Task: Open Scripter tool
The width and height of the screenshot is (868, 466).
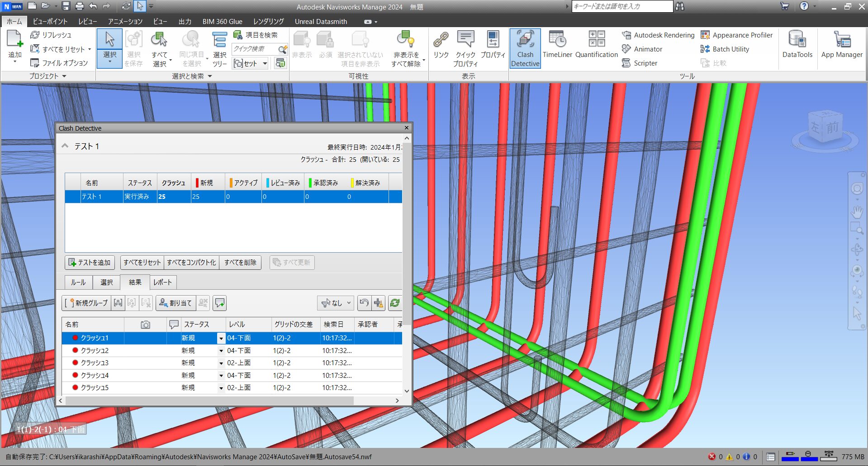Action: tap(640, 63)
